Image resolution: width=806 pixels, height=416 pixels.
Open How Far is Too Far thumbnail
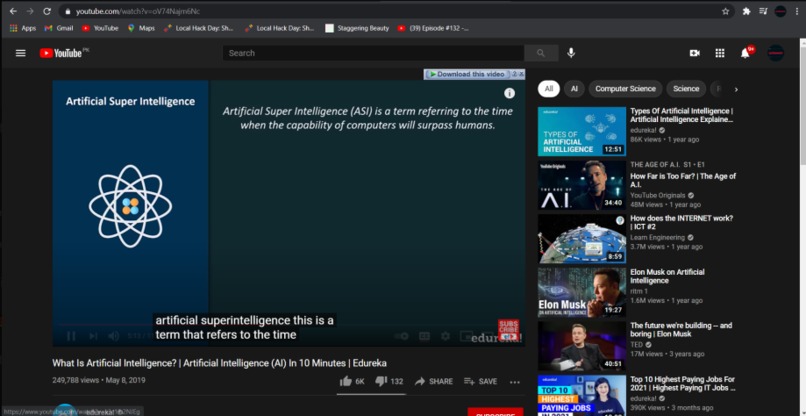coord(582,185)
